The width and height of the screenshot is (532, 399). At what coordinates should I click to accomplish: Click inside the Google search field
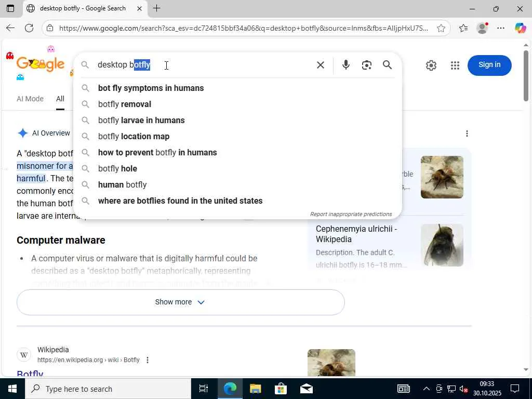tap(204, 65)
